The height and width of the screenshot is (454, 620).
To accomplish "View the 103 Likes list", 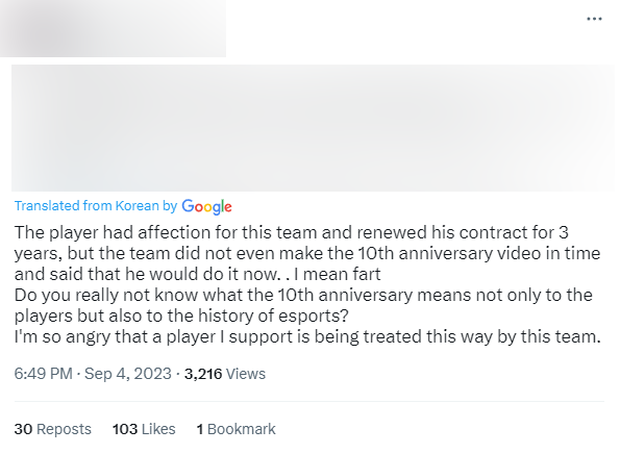I will pyautogui.click(x=143, y=429).
